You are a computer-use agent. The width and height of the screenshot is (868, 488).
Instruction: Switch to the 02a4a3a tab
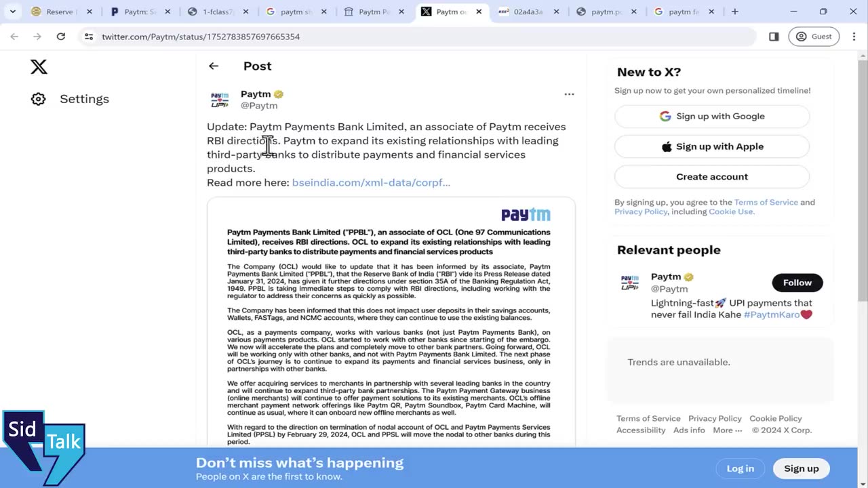(x=529, y=12)
